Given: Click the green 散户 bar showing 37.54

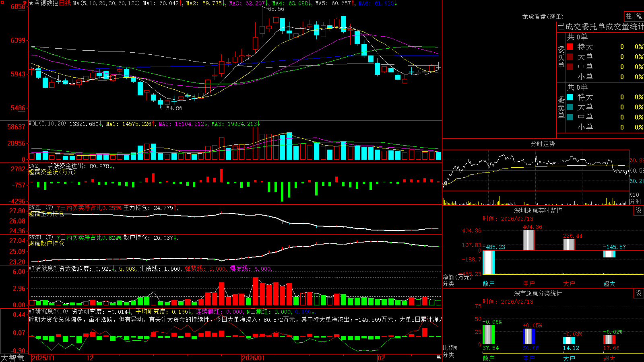Looking at the screenshot, I should coord(489,334).
